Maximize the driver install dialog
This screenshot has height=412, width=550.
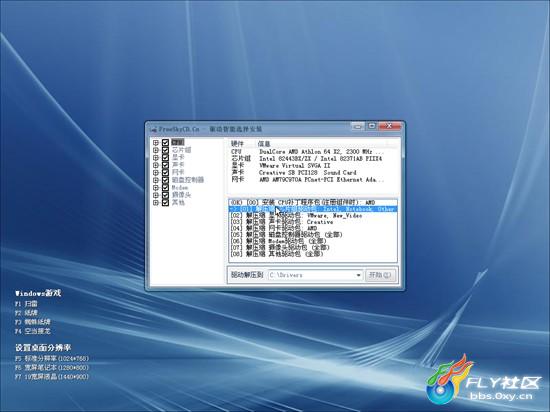(x=372, y=126)
